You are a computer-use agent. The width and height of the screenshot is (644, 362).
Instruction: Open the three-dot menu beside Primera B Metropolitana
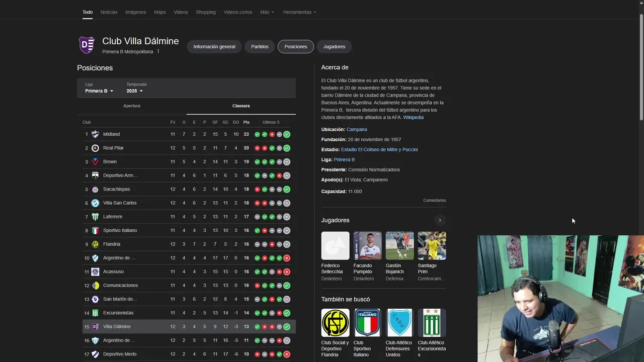point(158,51)
